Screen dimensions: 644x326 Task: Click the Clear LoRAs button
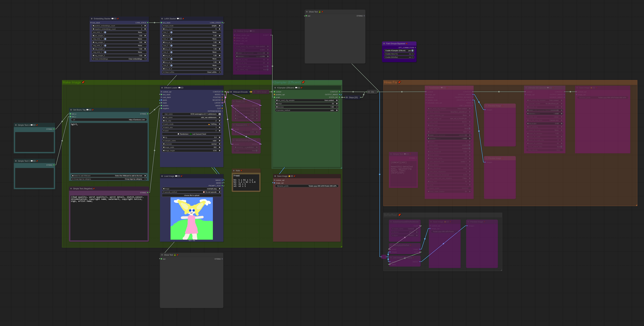[192, 72]
